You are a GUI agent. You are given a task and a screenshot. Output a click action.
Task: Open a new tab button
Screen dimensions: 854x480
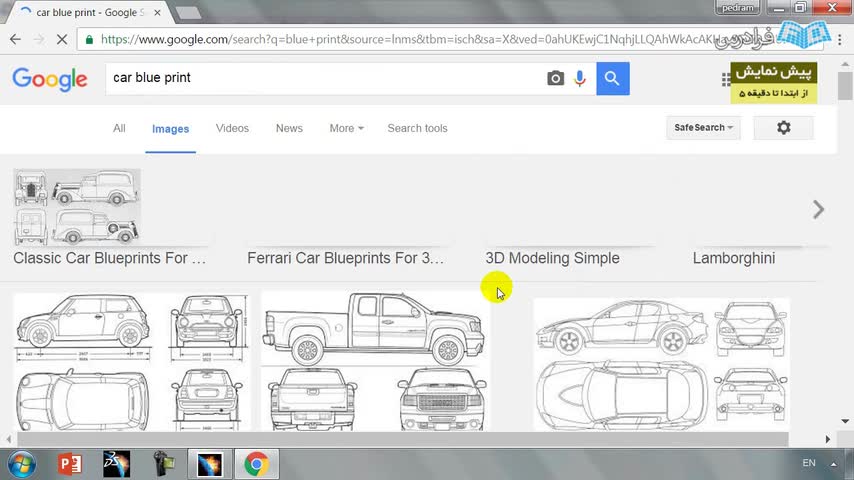188,13
